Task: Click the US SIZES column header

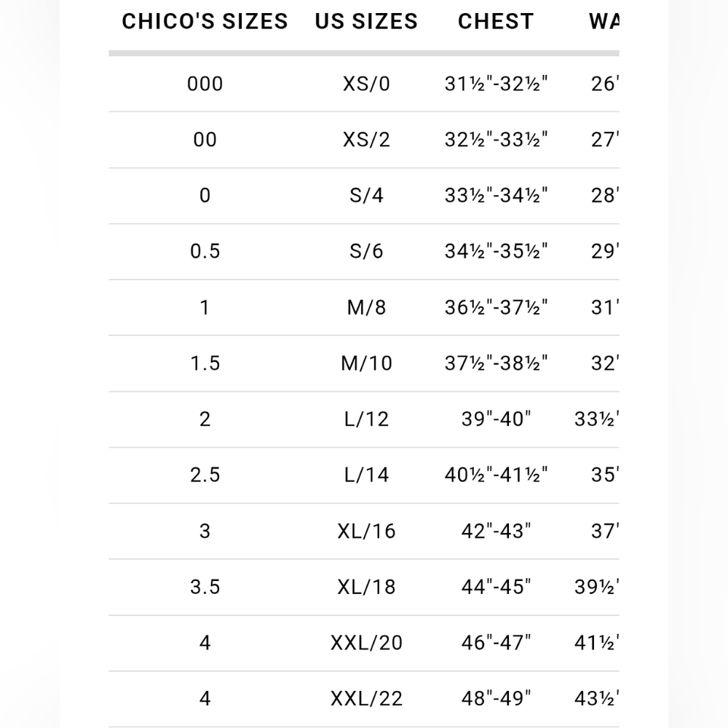Action: [366, 22]
